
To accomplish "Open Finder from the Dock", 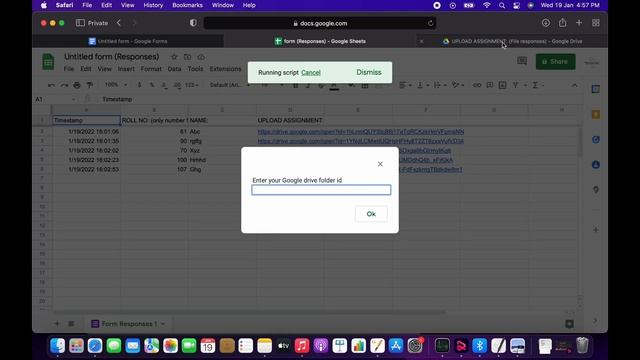I will 58,346.
